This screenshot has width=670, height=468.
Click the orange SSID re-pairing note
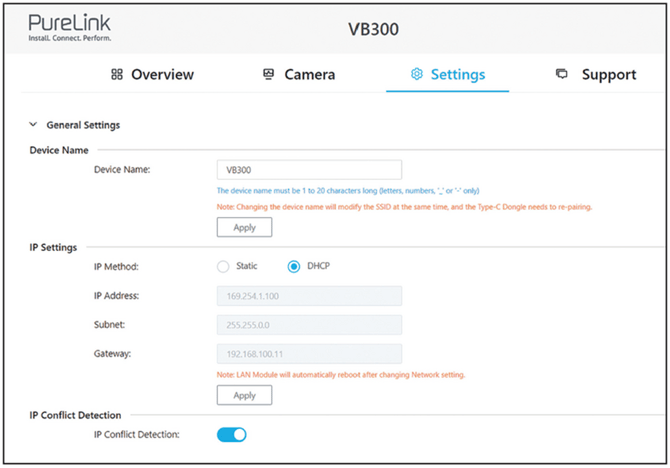pos(404,207)
